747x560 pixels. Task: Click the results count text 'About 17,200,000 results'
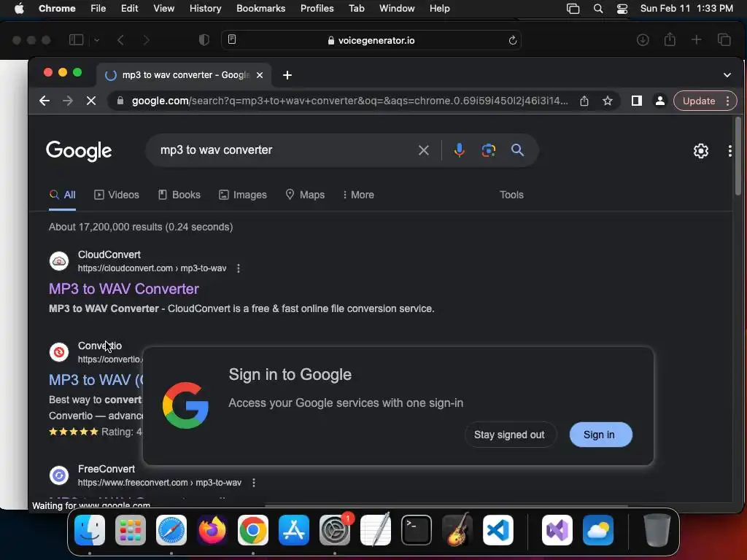click(x=105, y=227)
